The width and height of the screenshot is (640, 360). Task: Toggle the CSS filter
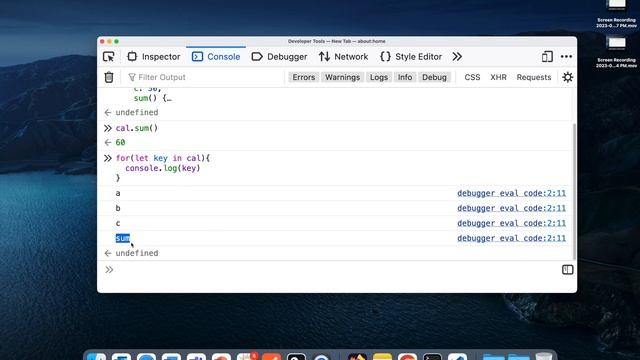click(472, 77)
